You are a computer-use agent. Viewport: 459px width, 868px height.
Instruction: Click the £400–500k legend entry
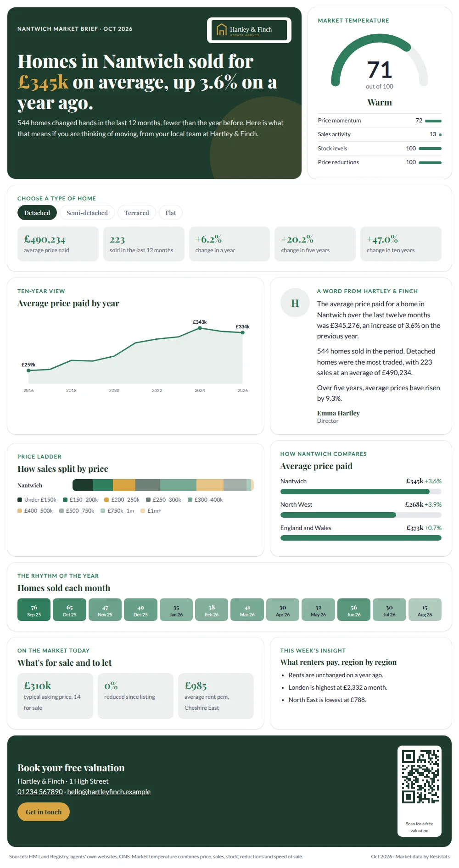tap(35, 511)
